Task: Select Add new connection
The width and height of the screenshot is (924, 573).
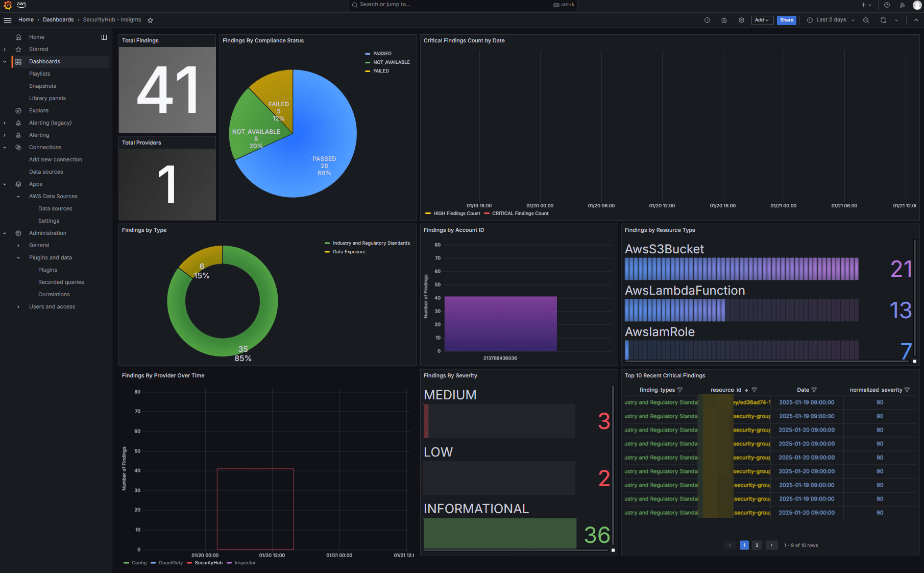Action: 56,160
